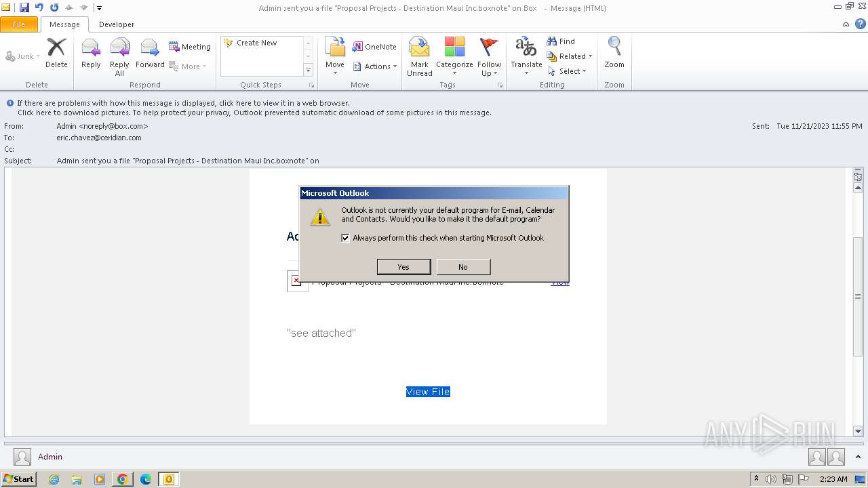
Task: Click the volume icon in system tray
Action: [x=771, y=479]
